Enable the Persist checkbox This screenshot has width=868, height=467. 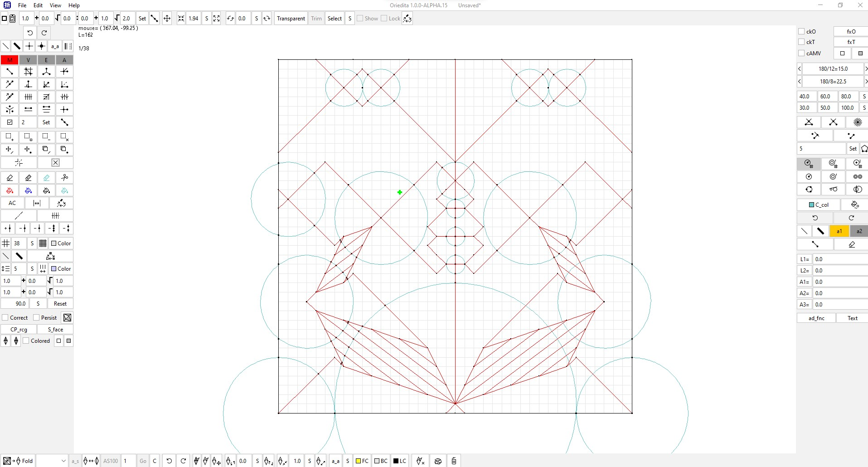tap(37, 318)
